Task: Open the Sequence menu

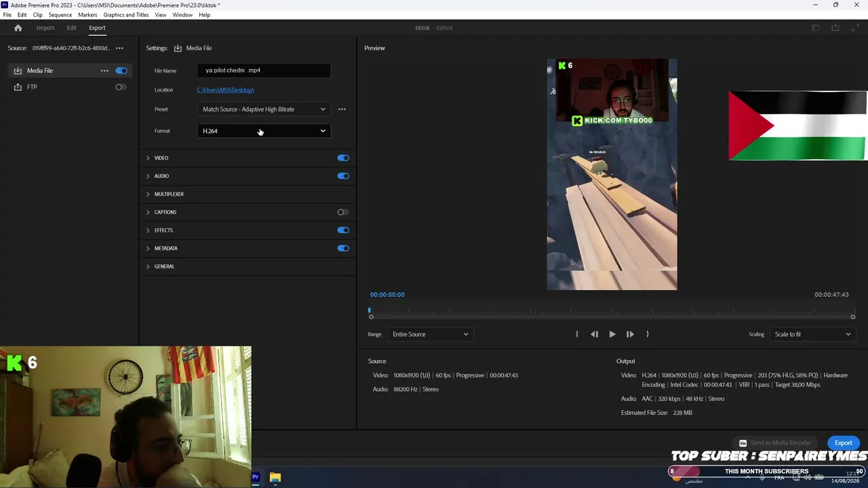Action: (x=60, y=15)
